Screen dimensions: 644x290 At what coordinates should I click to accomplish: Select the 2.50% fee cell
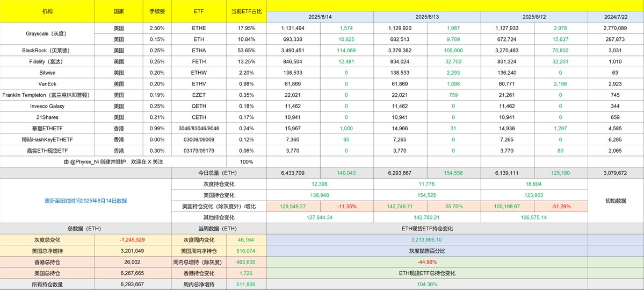click(158, 29)
